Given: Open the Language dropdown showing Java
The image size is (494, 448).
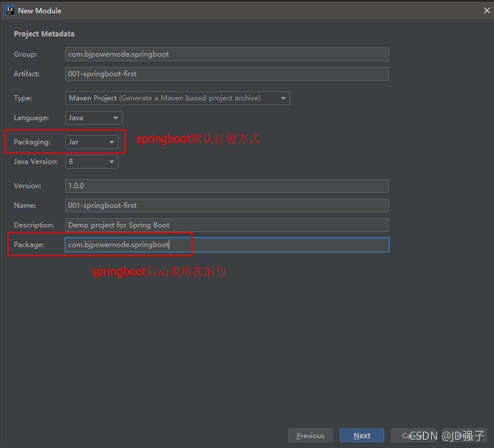Looking at the screenshot, I should coord(94,118).
